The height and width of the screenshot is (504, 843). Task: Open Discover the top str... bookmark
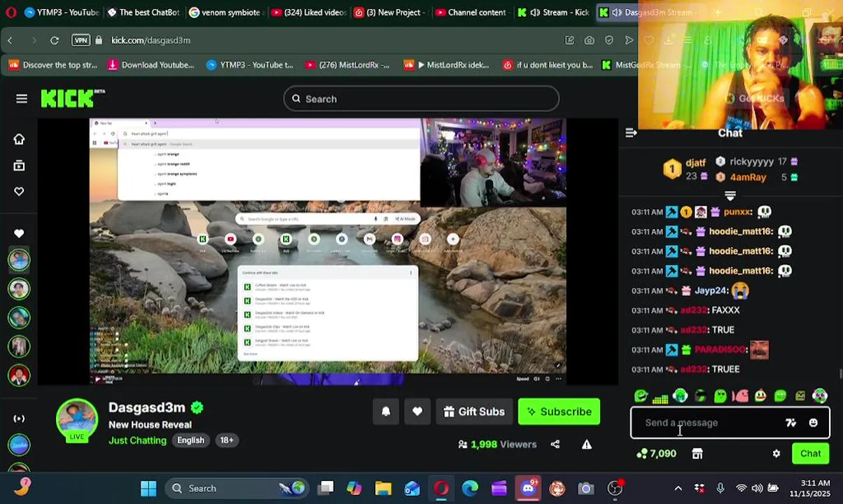click(53, 65)
